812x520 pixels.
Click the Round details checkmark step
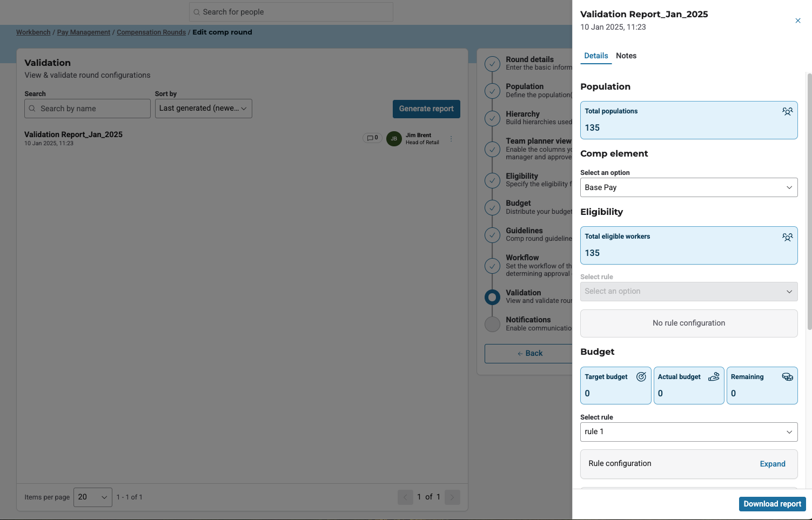[x=492, y=64]
